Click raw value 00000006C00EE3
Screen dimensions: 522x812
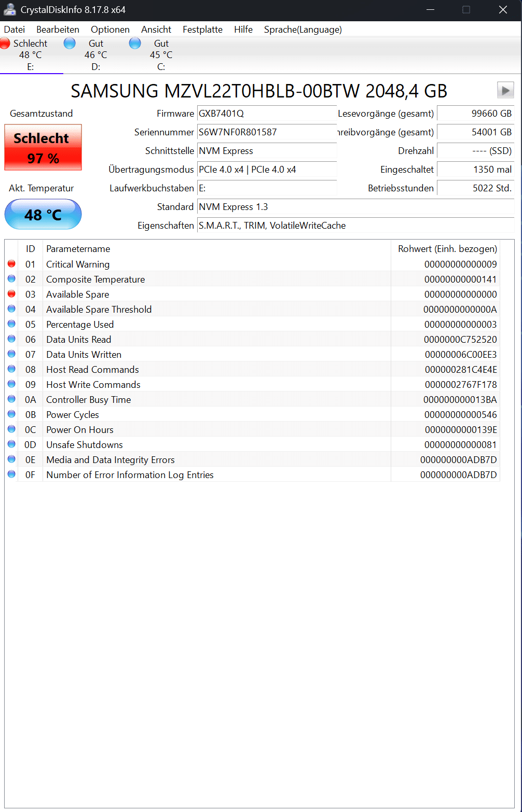[461, 355]
